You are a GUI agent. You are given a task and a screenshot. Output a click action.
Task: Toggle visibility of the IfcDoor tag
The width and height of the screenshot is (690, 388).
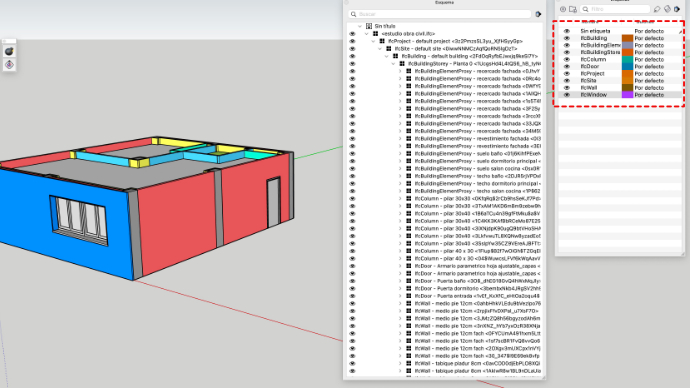point(566,66)
